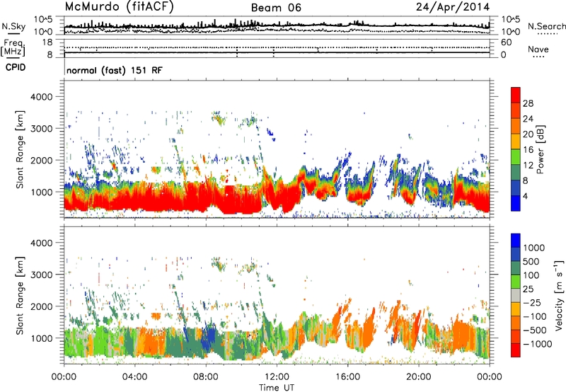Select the blue top Velocity colorbar segment
566x392 pixels.
point(516,241)
